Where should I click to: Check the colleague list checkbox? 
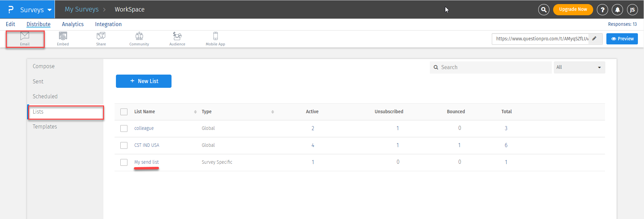pos(124,128)
